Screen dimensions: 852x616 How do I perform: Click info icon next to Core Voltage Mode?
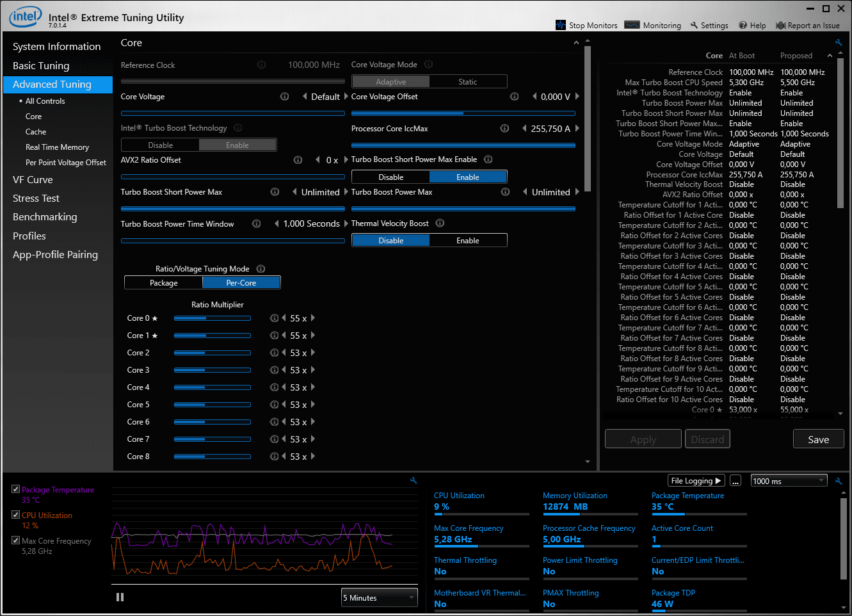tap(428, 64)
